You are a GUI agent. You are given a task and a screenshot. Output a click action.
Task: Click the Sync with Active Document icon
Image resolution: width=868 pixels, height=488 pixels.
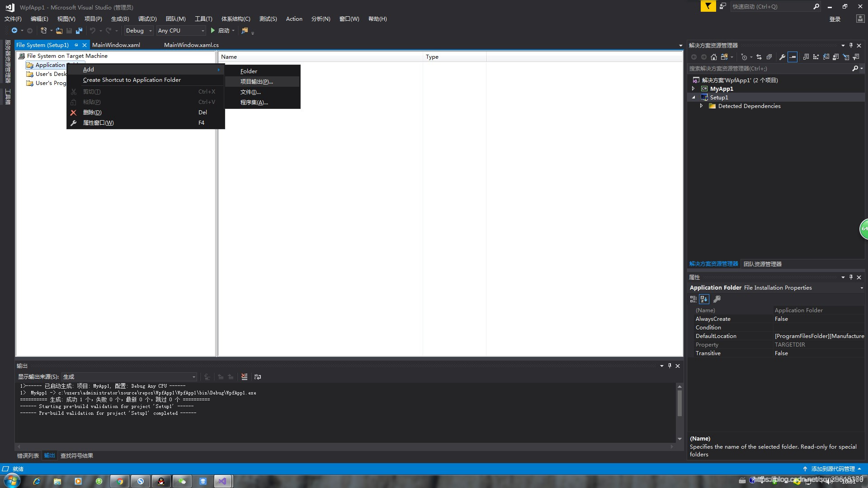tap(759, 57)
